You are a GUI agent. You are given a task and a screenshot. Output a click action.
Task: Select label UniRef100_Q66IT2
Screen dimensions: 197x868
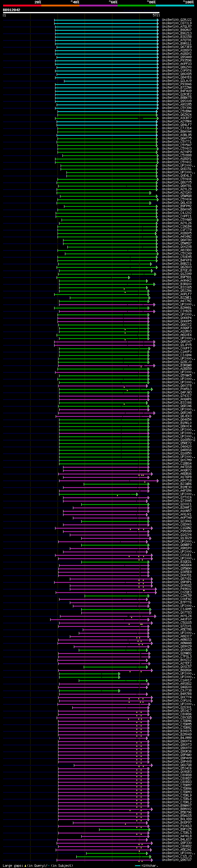(177, 325)
